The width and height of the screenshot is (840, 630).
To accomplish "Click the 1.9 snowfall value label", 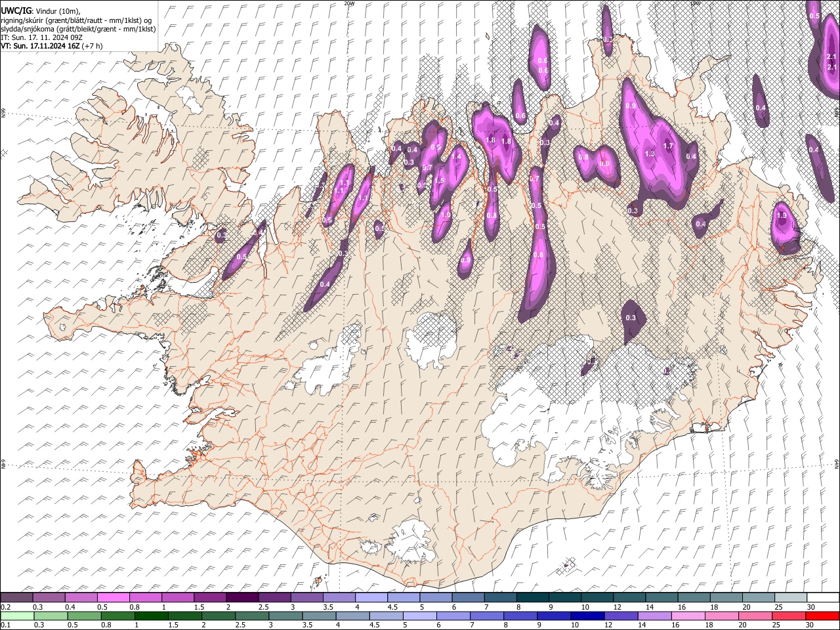I will [x=782, y=215].
